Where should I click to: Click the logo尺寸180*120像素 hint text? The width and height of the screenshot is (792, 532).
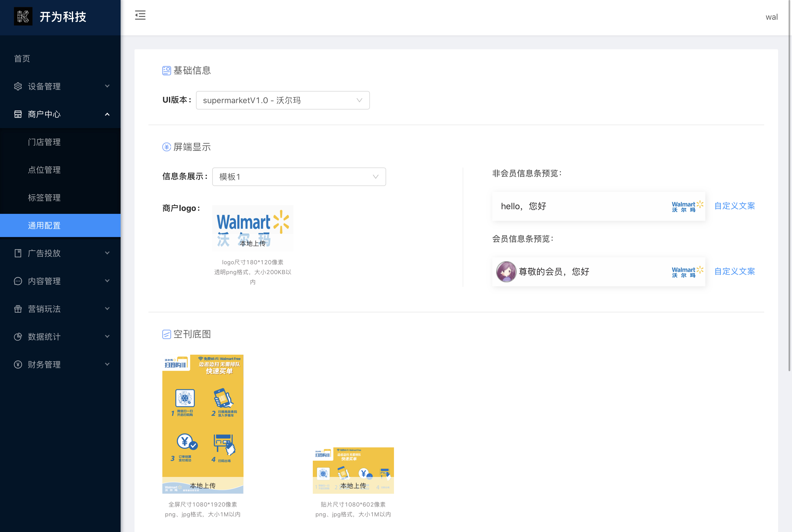point(253,262)
